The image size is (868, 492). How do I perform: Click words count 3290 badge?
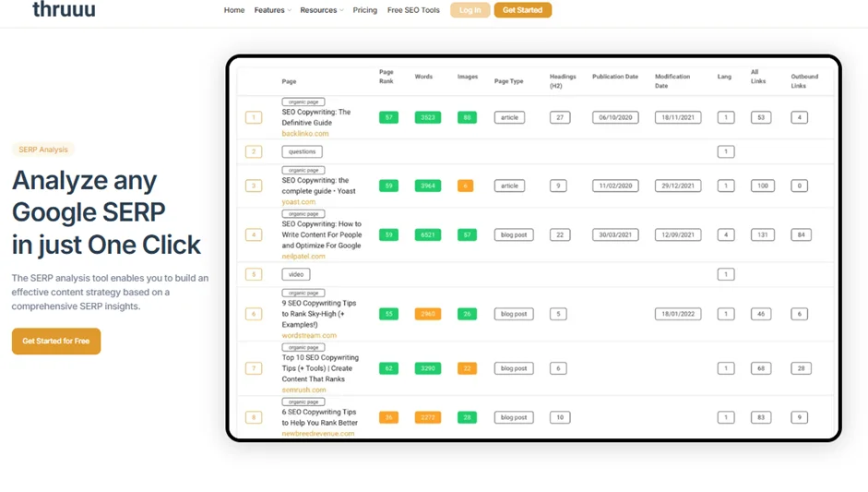click(x=428, y=368)
